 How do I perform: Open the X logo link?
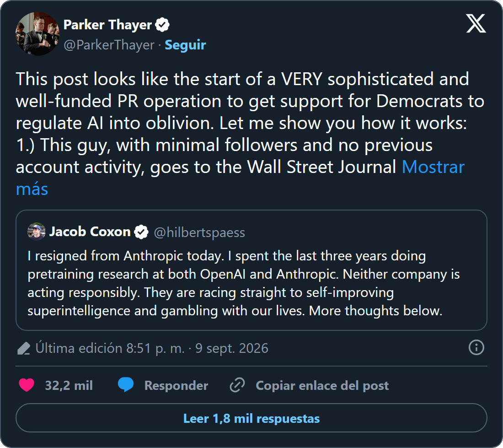476,23
